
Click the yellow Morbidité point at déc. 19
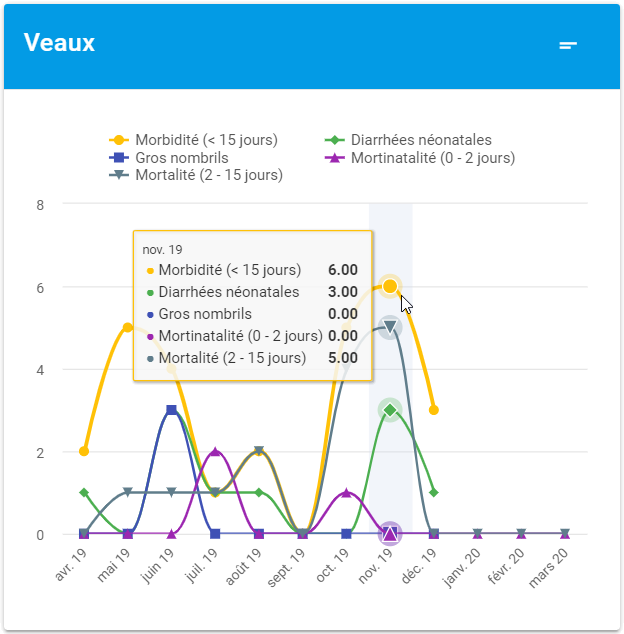[434, 410]
